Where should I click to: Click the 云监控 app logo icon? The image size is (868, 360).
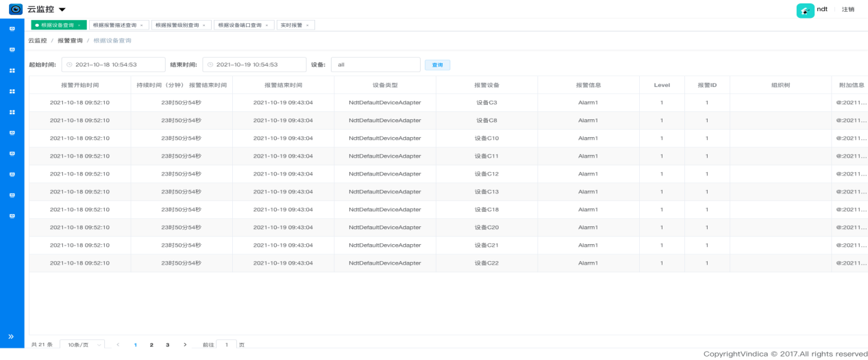tap(16, 9)
